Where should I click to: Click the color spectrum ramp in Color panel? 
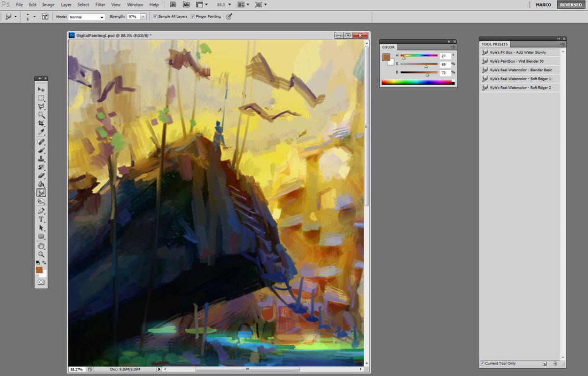[417, 82]
